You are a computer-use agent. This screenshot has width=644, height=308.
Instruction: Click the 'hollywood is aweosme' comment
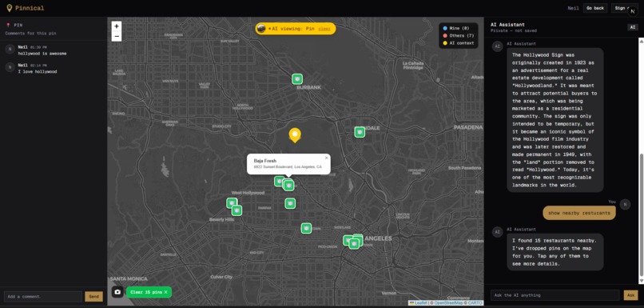click(42, 54)
